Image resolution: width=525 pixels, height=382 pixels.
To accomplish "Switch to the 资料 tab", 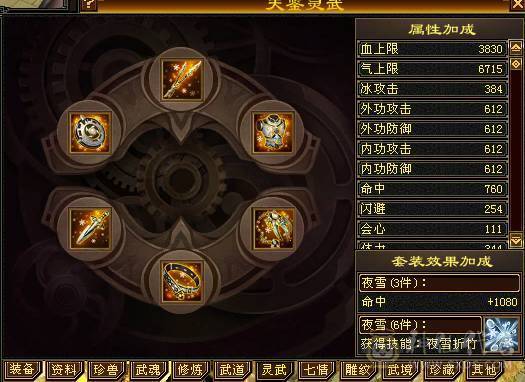I will coord(64,370).
